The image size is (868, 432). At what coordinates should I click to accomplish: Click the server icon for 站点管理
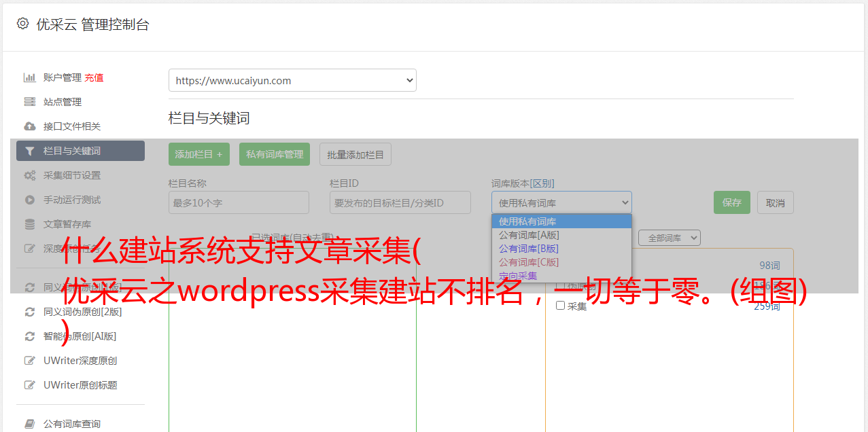click(x=29, y=102)
